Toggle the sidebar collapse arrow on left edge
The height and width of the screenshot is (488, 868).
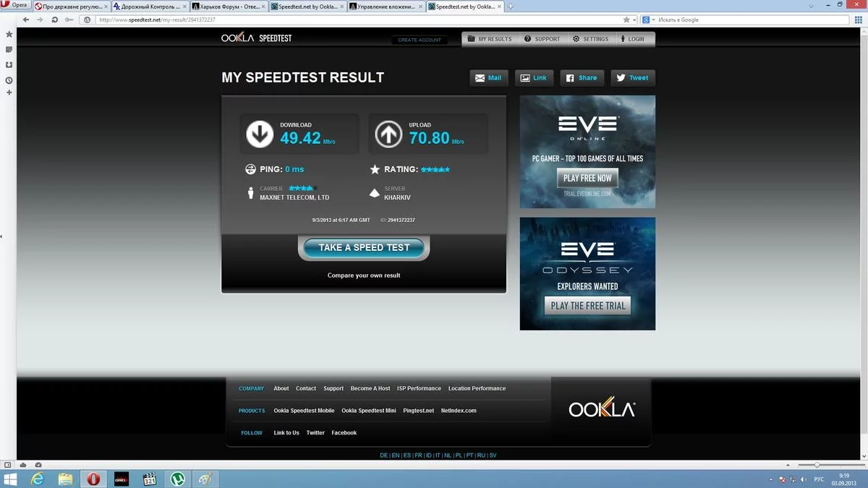[1, 236]
